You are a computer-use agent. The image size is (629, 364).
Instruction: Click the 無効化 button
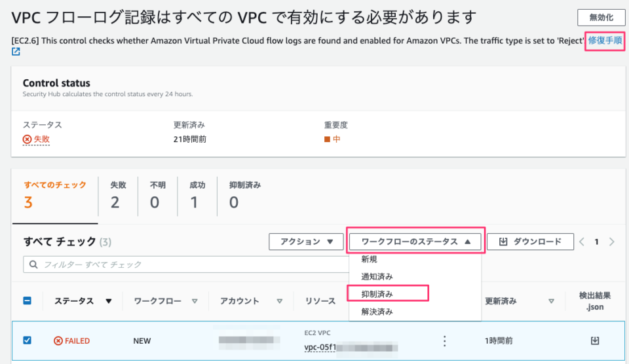pyautogui.click(x=601, y=18)
